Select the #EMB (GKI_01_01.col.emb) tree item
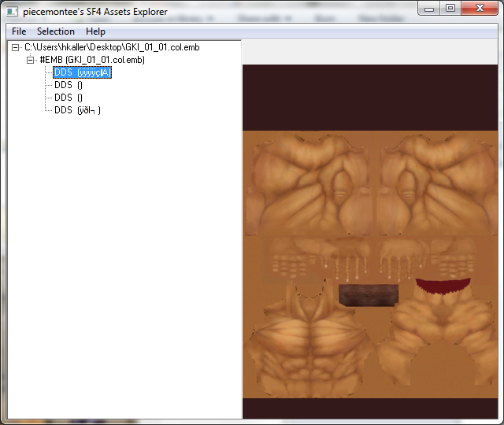Screen dimensions: 504x425 click(92, 60)
